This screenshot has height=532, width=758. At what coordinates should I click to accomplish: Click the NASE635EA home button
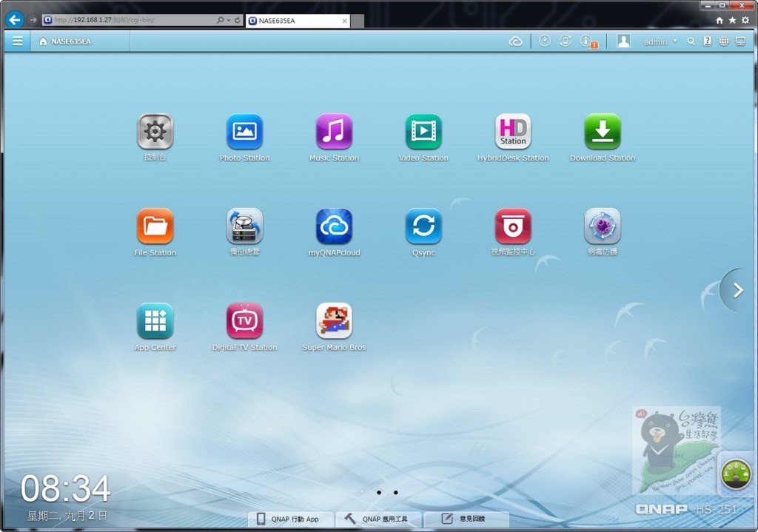click(65, 41)
